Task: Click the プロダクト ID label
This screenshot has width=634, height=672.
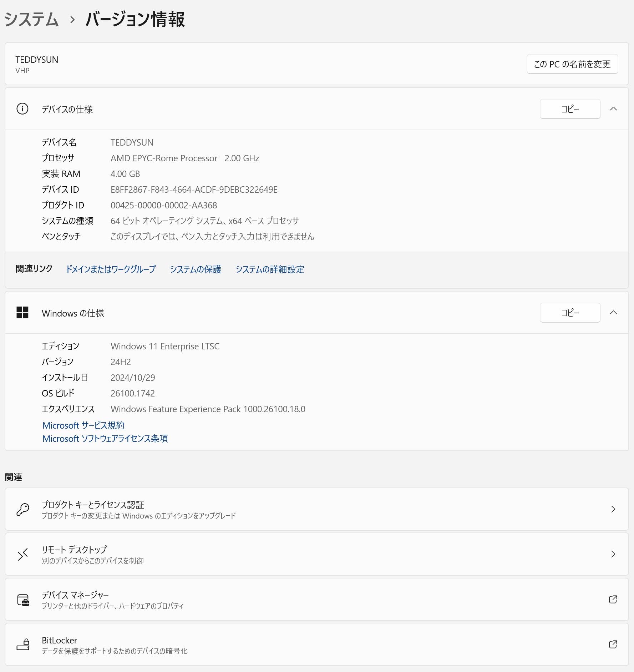Action: (63, 205)
